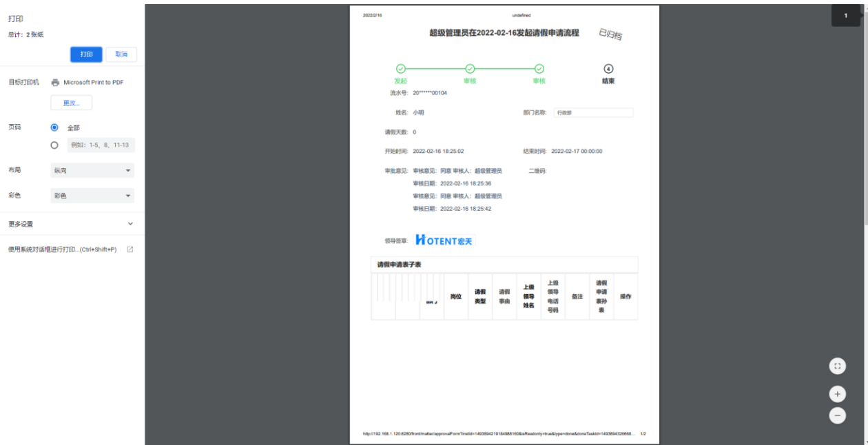Click the green check circle above 发起
This screenshot has width=868, height=445.
(400, 69)
